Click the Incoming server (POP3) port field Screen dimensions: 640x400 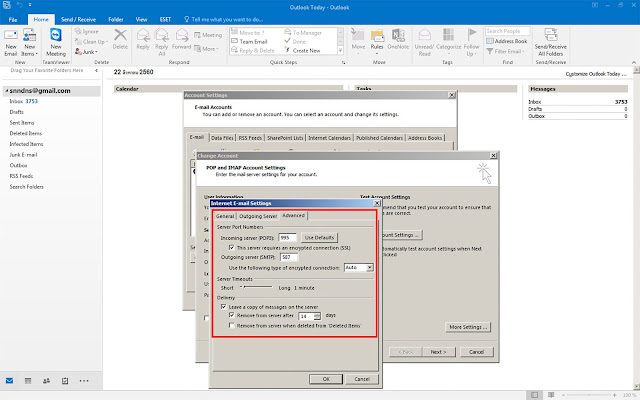click(x=287, y=238)
